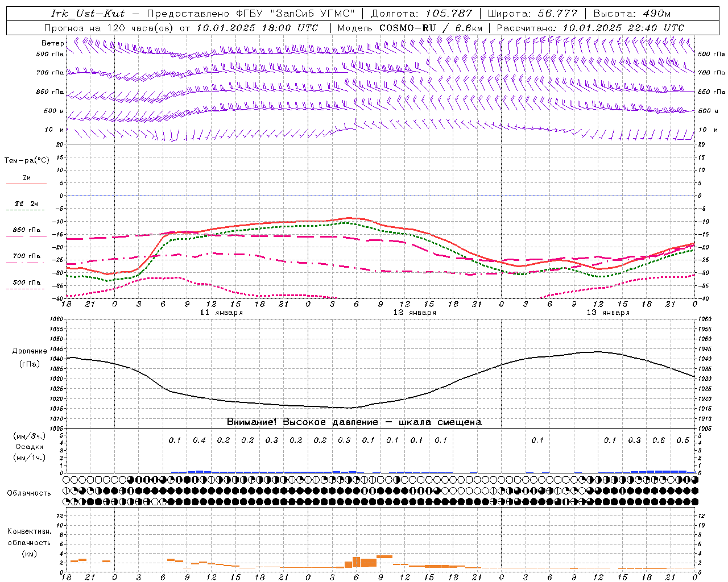Click the (мм/1ч.) unit label

[29, 458]
